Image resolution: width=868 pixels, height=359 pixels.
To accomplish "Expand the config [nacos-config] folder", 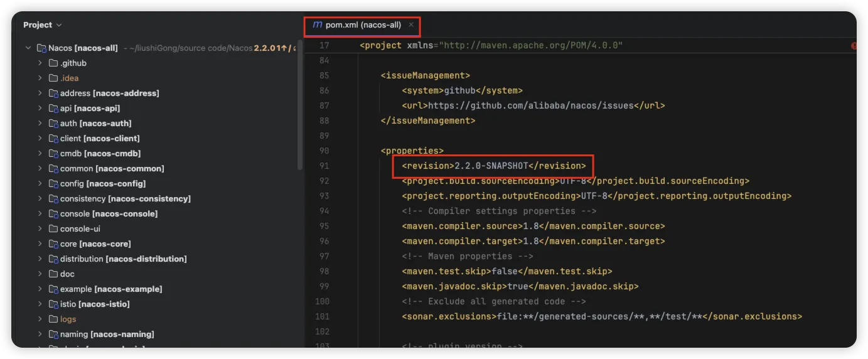I will click(40, 184).
